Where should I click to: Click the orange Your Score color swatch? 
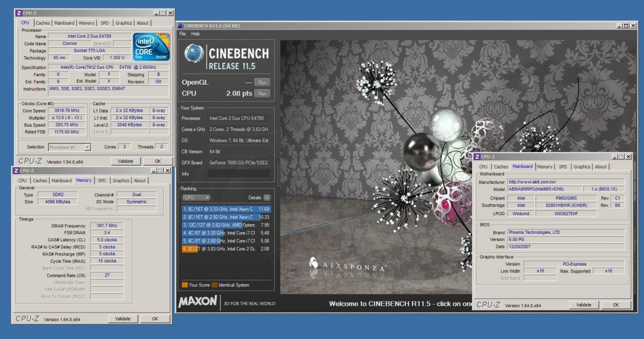pos(185,285)
